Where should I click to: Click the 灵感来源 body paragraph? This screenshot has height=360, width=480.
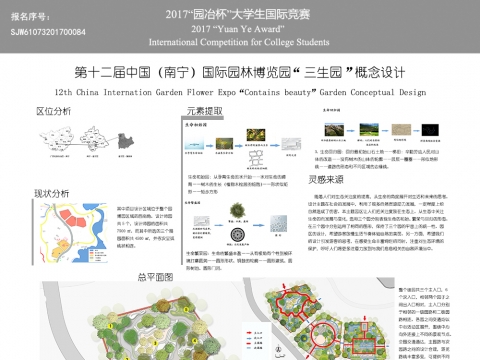(x=378, y=223)
